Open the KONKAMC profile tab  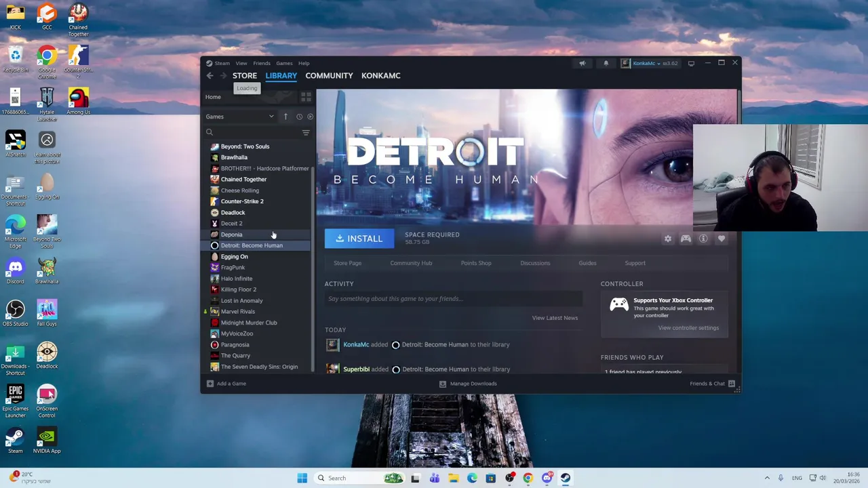point(381,76)
